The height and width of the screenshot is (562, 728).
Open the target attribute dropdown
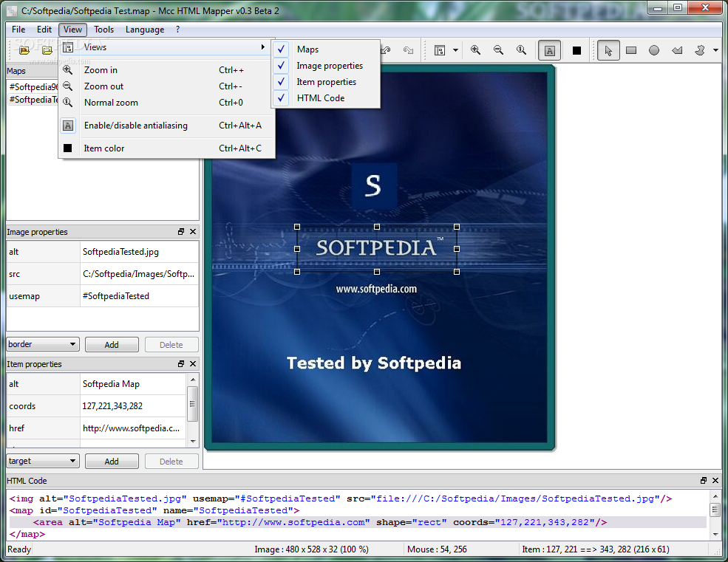point(43,461)
